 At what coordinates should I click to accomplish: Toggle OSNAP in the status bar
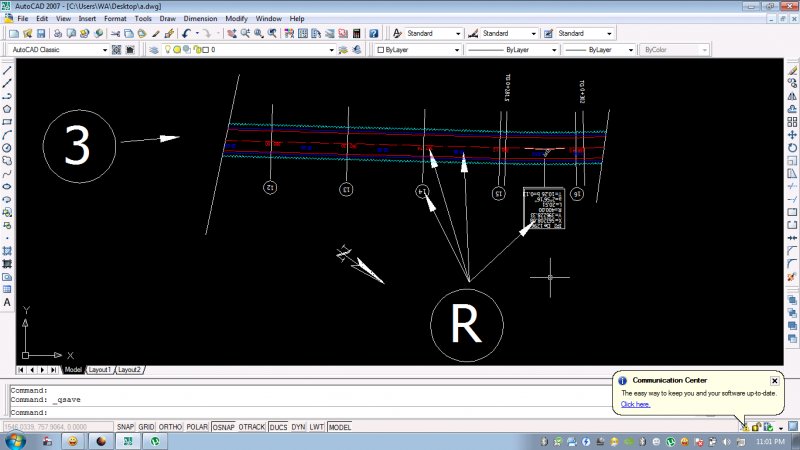pos(222,427)
